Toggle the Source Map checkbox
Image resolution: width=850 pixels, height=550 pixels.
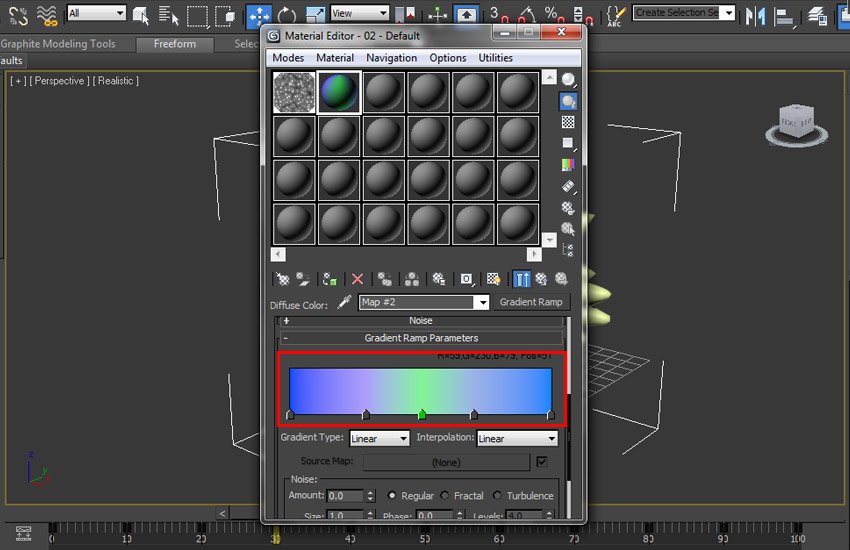pos(542,462)
